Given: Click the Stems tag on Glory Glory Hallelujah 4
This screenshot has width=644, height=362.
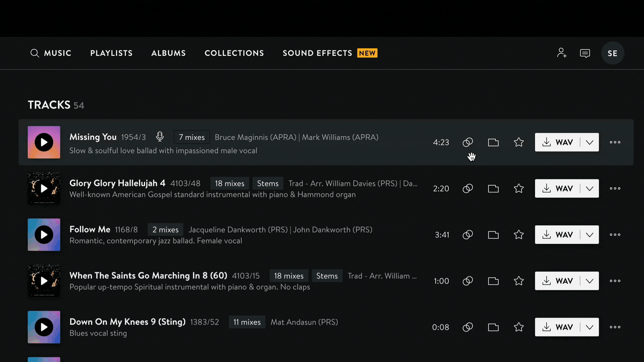Looking at the screenshot, I should (267, 183).
